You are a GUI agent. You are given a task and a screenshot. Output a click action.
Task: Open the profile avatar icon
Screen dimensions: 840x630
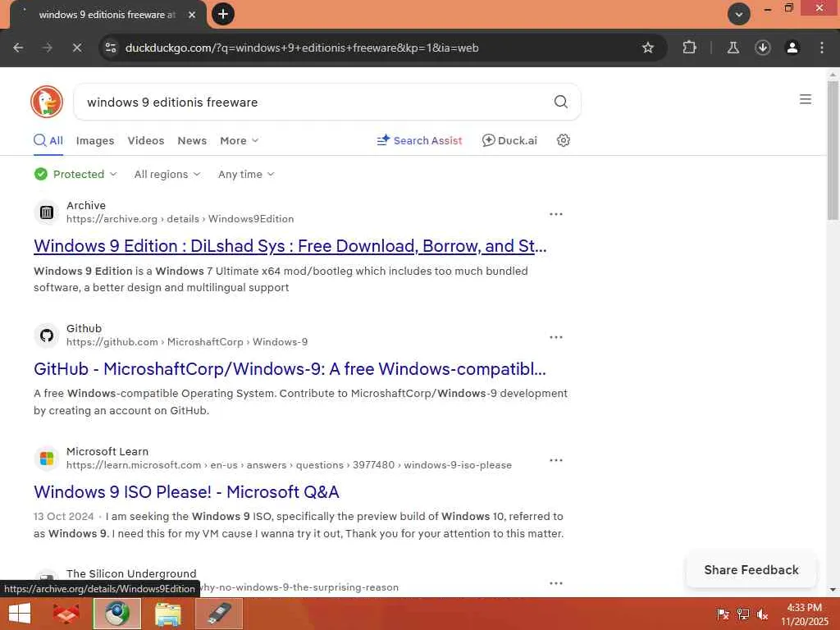[792, 48]
